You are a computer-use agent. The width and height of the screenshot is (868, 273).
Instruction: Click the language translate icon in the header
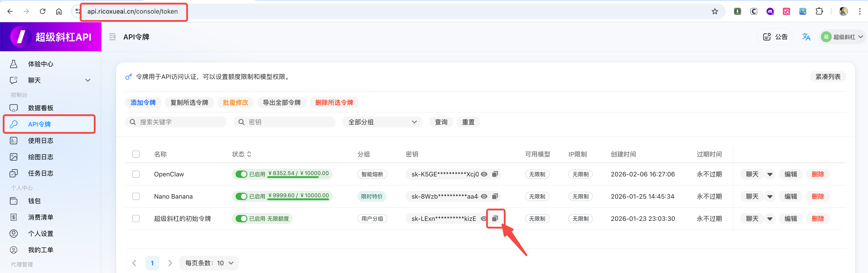[806, 37]
